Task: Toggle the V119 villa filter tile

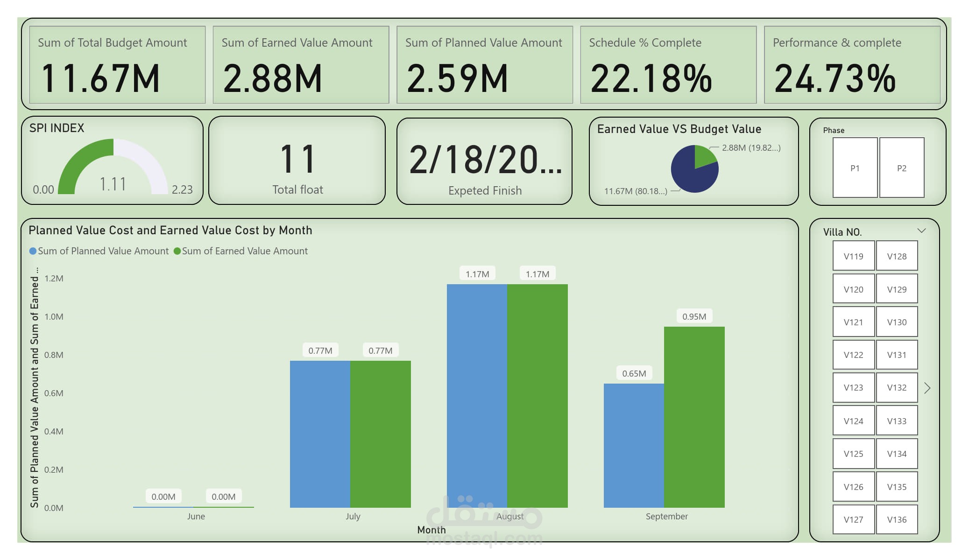Action: point(853,256)
